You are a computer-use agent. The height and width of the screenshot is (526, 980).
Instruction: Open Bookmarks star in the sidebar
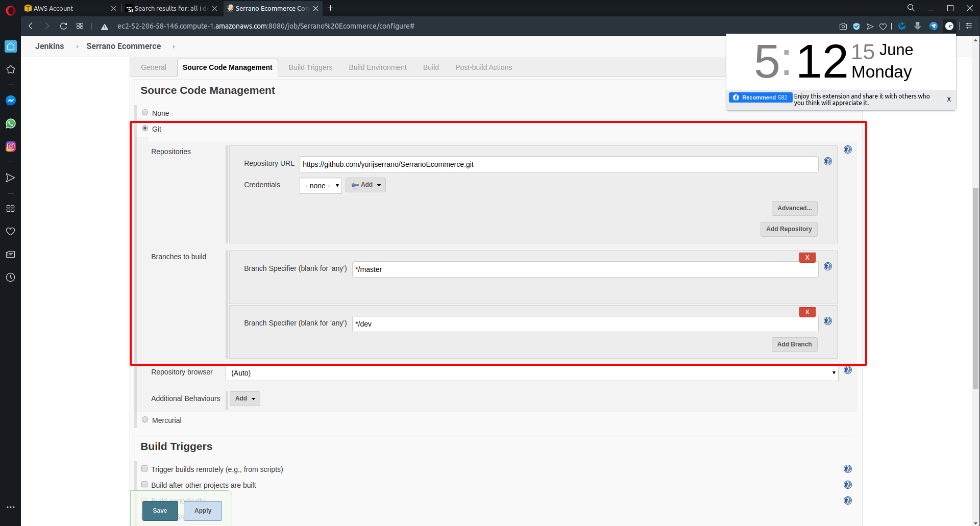coord(10,69)
